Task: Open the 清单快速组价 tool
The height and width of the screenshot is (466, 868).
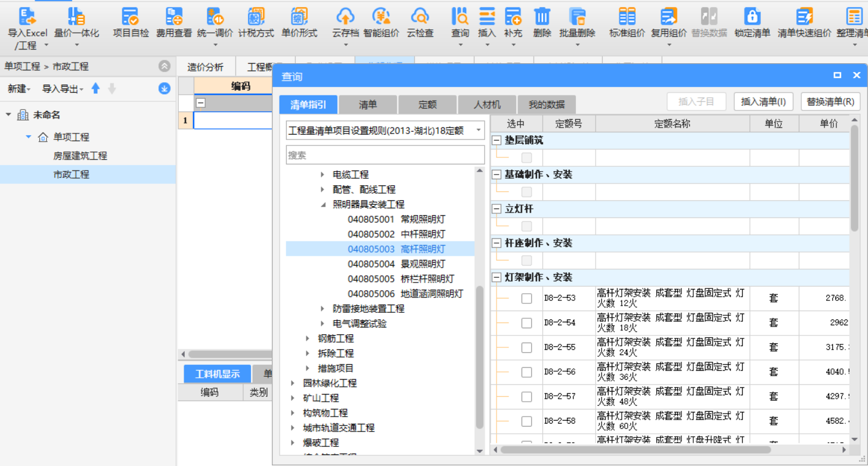Action: pos(805,16)
